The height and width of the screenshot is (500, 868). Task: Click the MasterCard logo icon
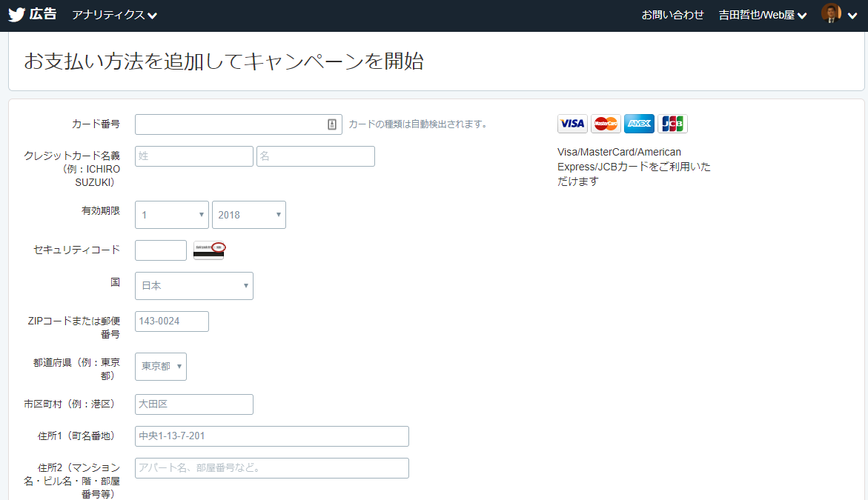tap(606, 124)
